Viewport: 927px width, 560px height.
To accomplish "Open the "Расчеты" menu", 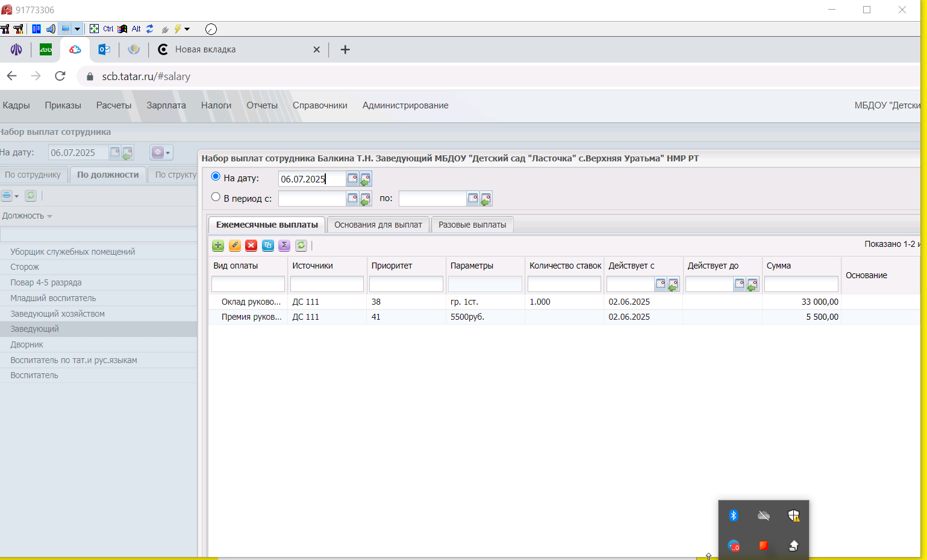I will [114, 105].
